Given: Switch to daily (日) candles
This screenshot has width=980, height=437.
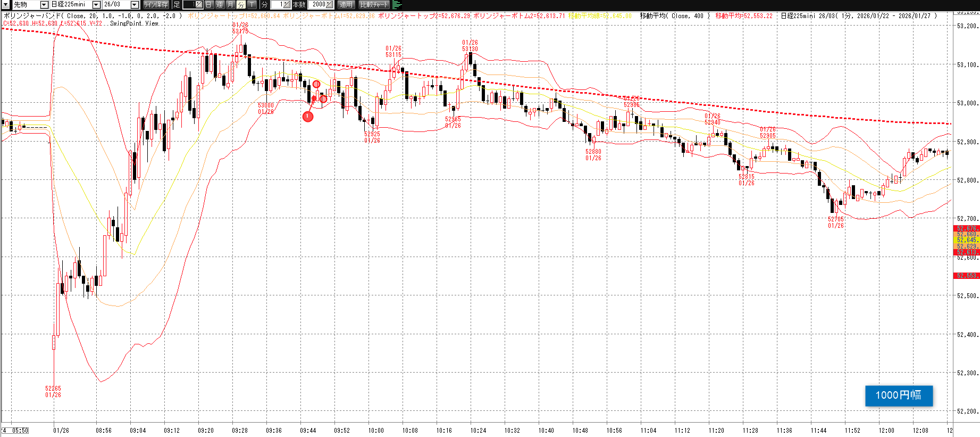Looking at the screenshot, I should (209, 5).
